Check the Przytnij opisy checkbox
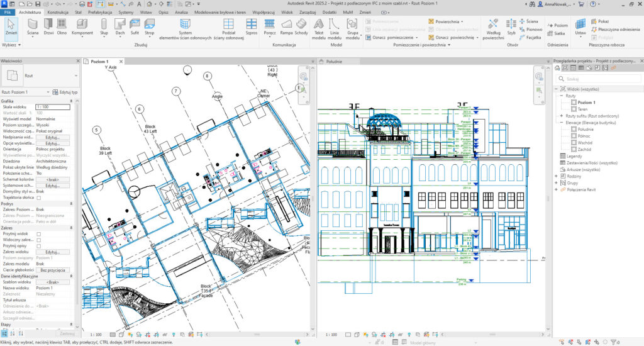Screen dimensions: 644x346 [x=39, y=245]
